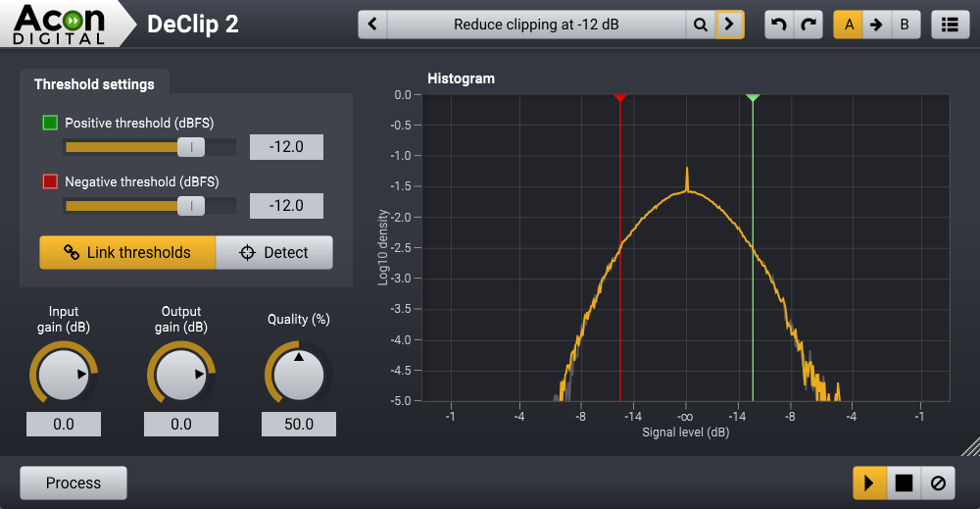The height and width of the screenshot is (509, 980).
Task: Click the 'DeClip 2' plugin title
Action: [x=192, y=25]
